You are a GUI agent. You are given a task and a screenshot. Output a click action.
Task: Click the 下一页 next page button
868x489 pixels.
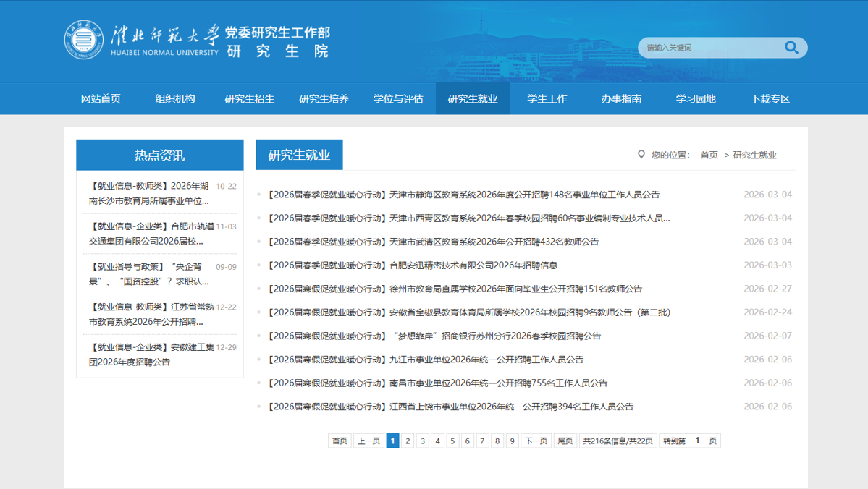pyautogui.click(x=536, y=441)
